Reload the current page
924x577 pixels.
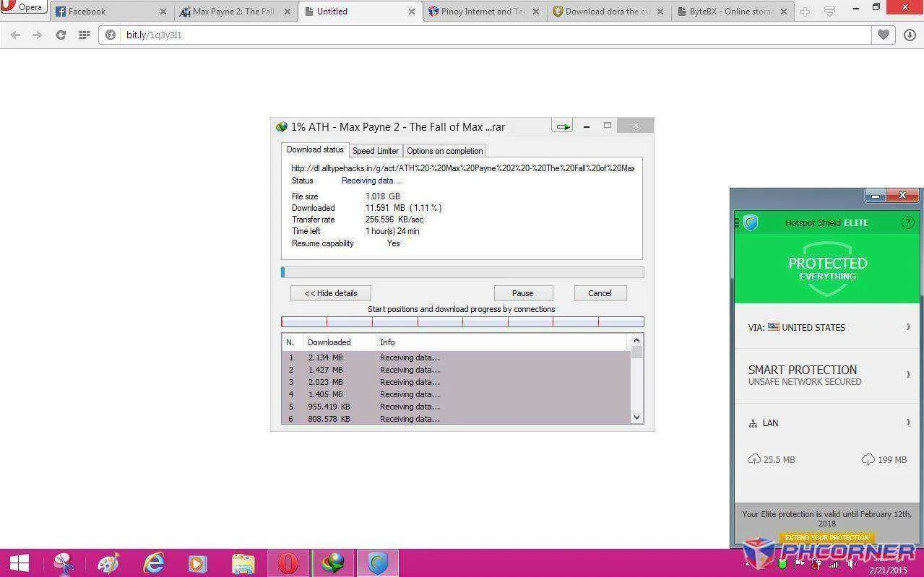61,35
